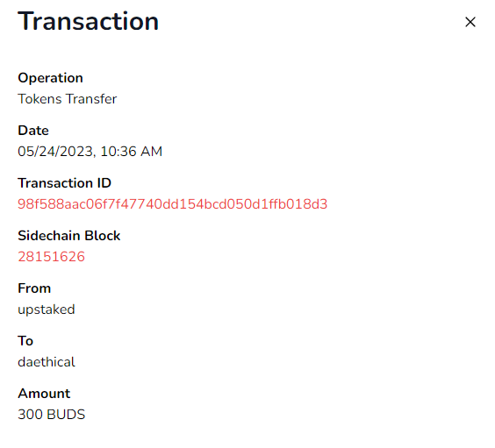Open sidechain block 28151626 link

click(x=51, y=257)
